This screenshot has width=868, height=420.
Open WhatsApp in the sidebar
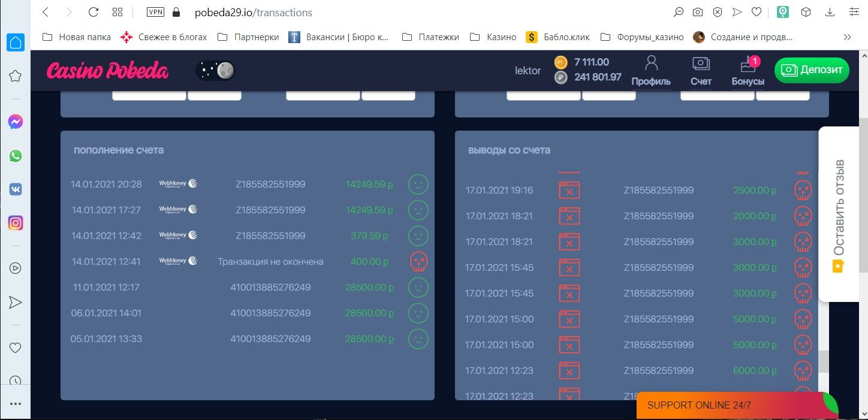coord(16,156)
